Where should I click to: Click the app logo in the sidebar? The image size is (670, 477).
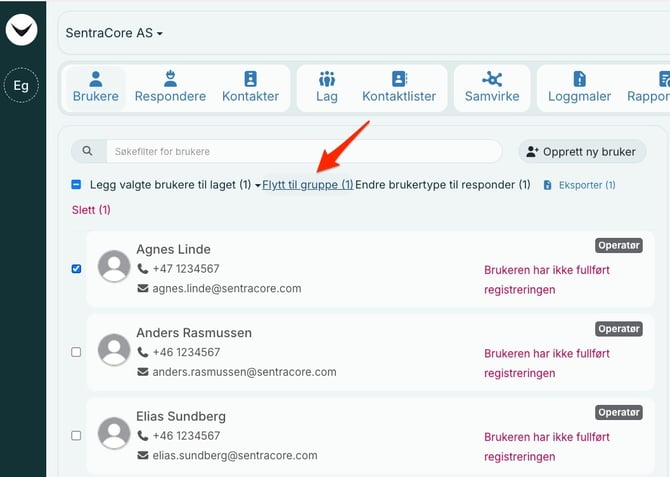[21, 31]
